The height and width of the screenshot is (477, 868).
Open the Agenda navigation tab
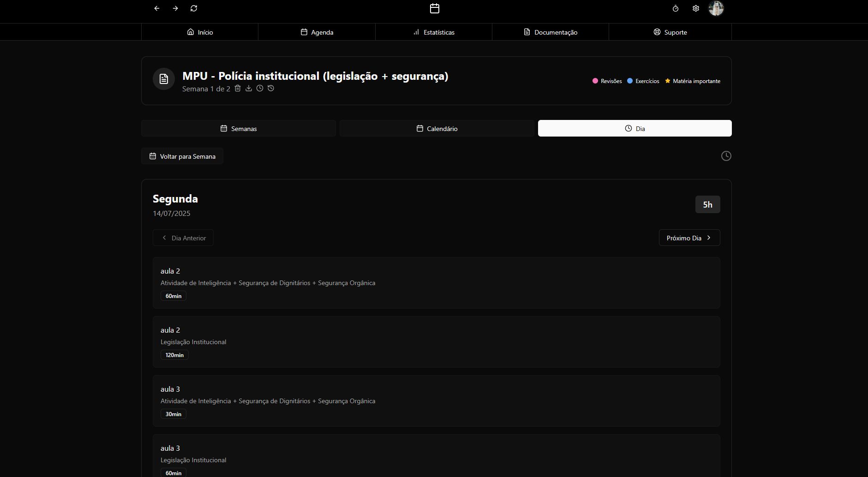pos(317,32)
